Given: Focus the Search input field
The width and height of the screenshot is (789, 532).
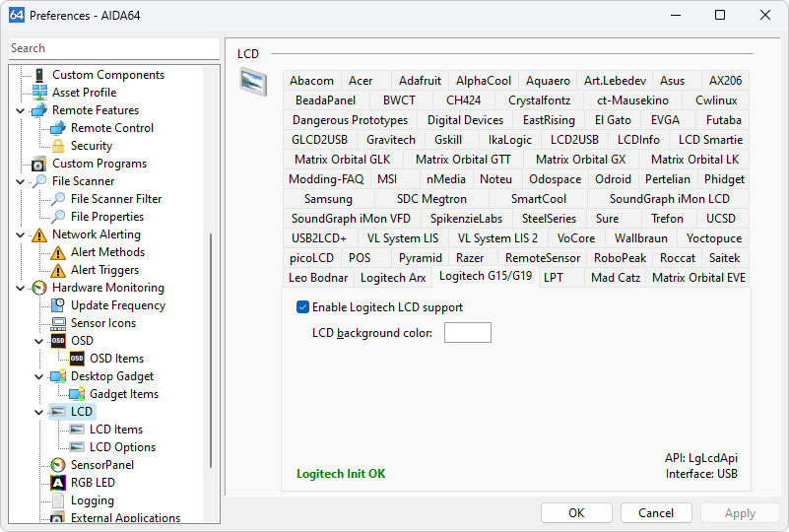Looking at the screenshot, I should (113, 48).
